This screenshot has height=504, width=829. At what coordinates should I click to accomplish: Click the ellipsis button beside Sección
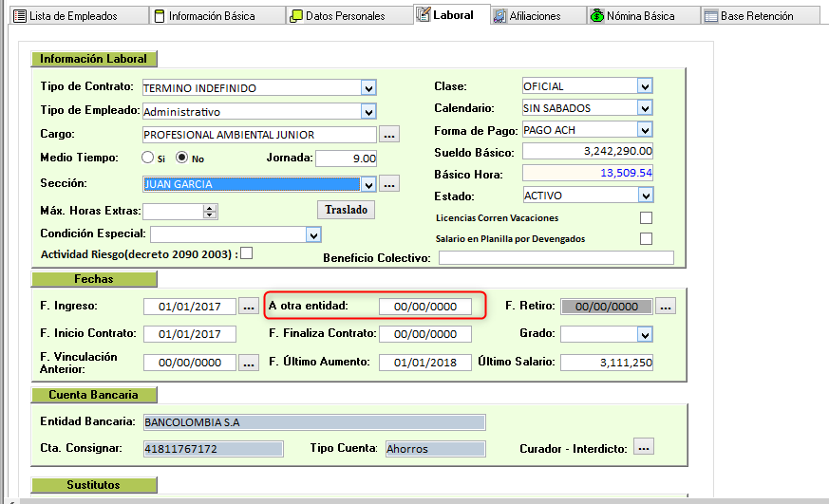[x=390, y=184]
